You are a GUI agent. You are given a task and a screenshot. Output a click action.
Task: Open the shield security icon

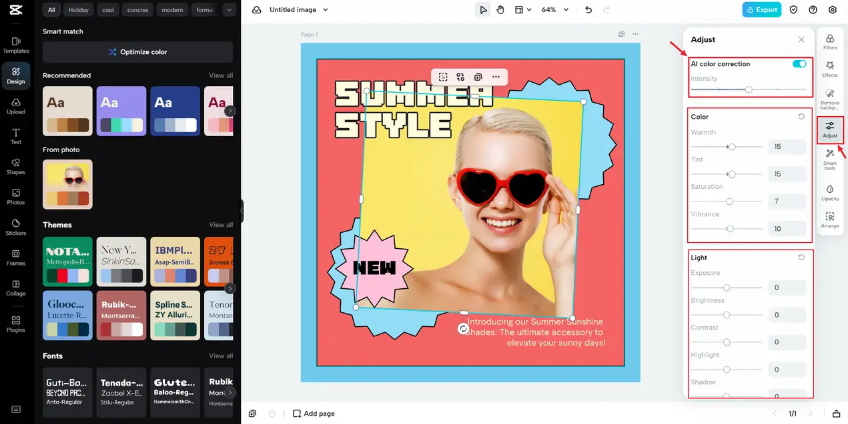pos(793,10)
